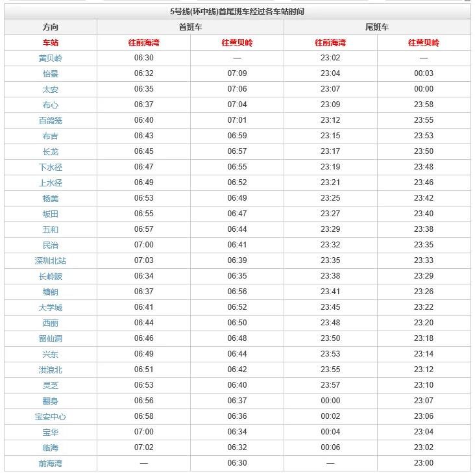The height and width of the screenshot is (476, 475).
Task: Click the 民治 station link
Action: [51, 245]
